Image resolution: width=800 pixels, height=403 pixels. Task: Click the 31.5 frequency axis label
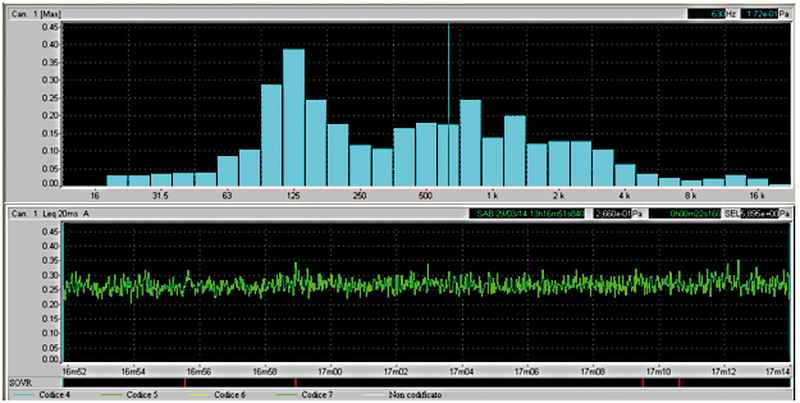(161, 196)
